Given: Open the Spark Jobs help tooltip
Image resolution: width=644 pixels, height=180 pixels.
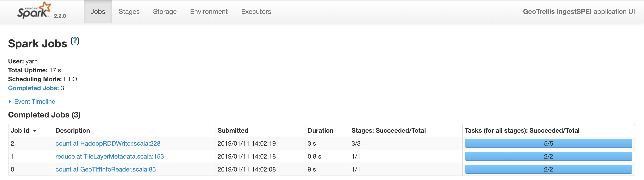Looking at the screenshot, I should 75,40.
